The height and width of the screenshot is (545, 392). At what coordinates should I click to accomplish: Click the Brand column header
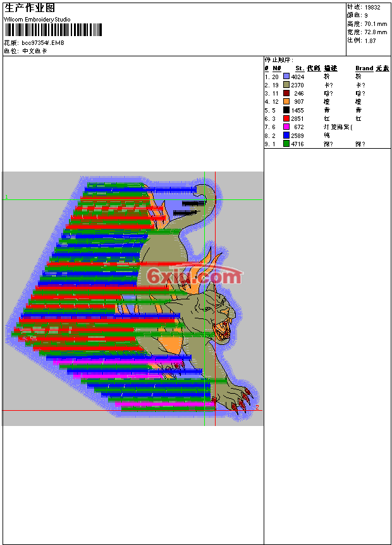click(364, 68)
